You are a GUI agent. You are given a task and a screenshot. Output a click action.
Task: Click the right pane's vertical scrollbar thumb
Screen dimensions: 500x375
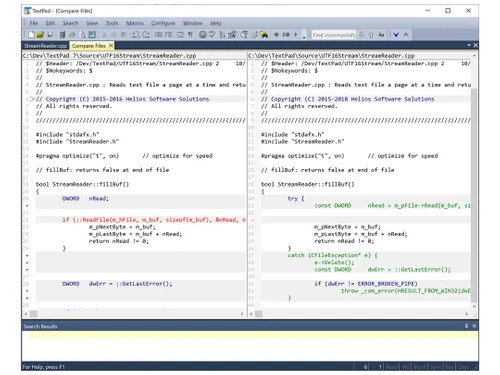[x=474, y=195]
